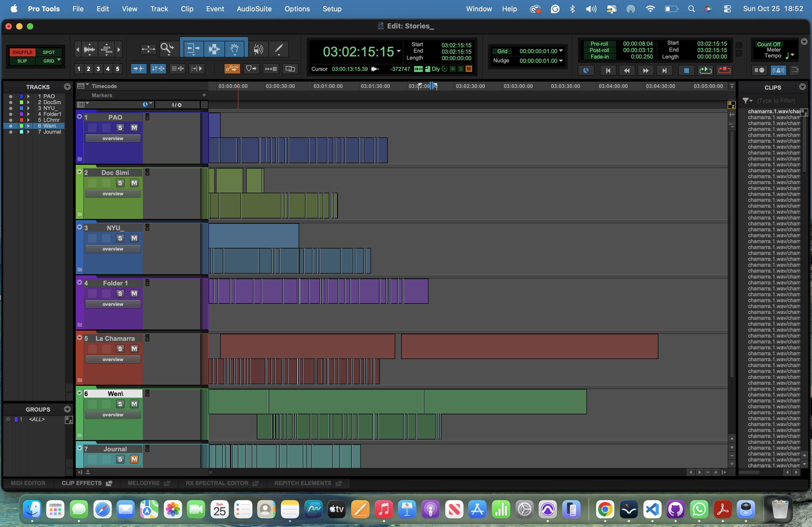Mute the Journal track
Screen dimensions: 812x527
134,459
